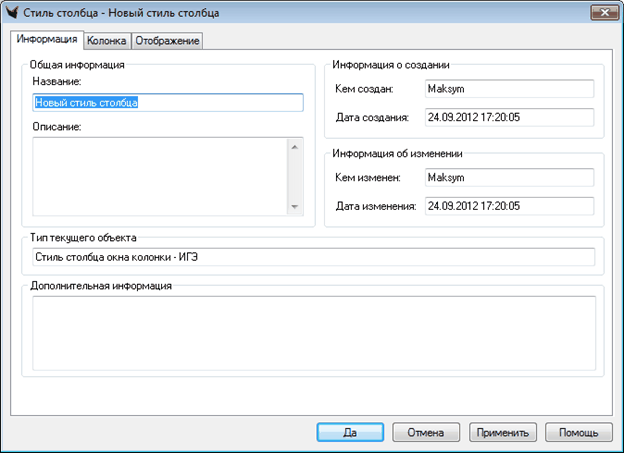This screenshot has width=624, height=453.
Task: Close the column style dialog window
Action: pyautogui.click(x=601, y=13)
